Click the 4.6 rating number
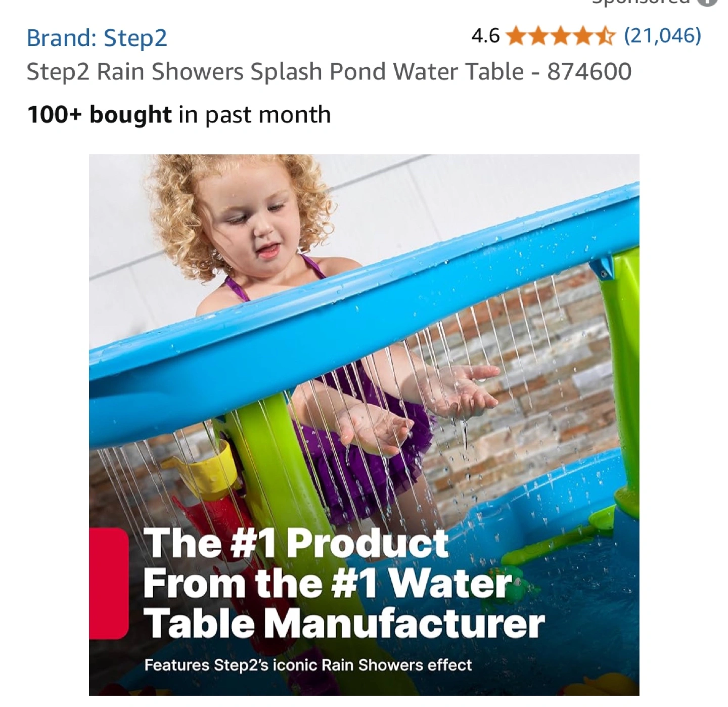This screenshot has height=707, width=728. coord(485,36)
